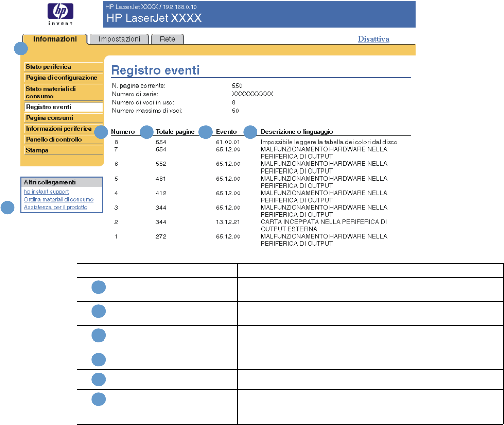Screen dimensions: 504x425
Task: Click Ordina materiali di consumo link
Action: (x=58, y=200)
